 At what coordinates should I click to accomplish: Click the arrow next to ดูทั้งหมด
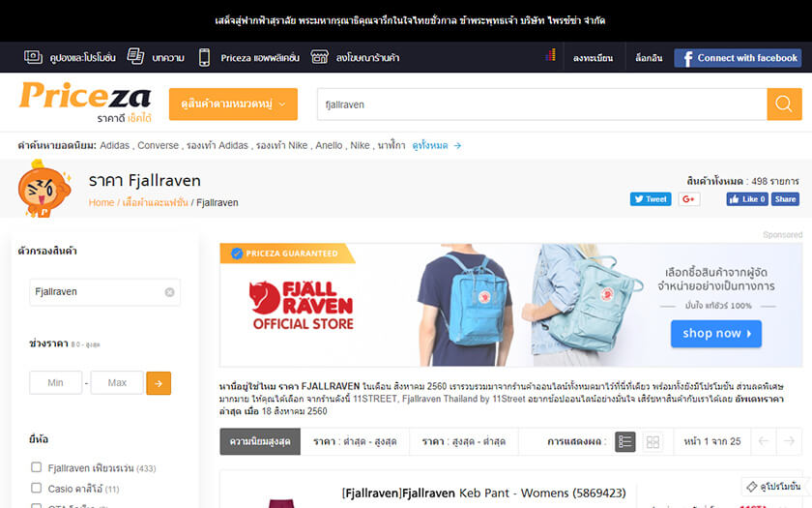pos(457,146)
